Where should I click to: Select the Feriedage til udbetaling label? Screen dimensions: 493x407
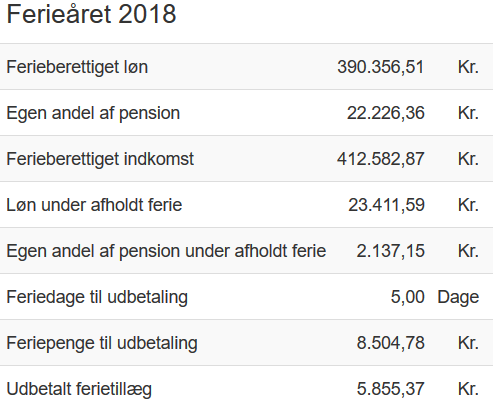97,297
